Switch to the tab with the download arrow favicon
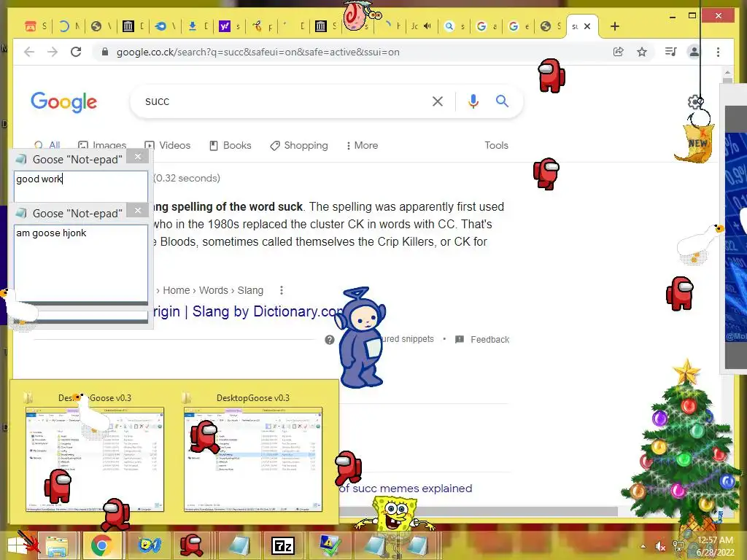 point(198,26)
